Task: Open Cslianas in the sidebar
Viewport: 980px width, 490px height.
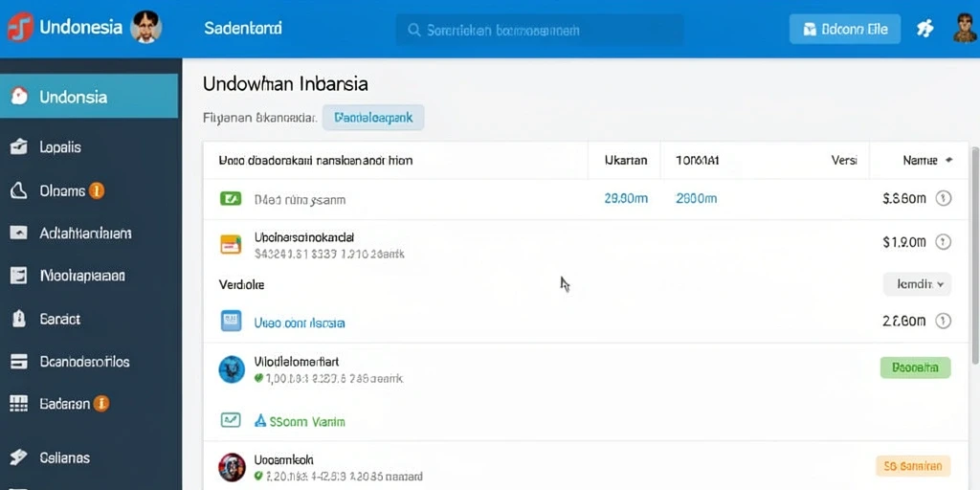Action: point(64,457)
